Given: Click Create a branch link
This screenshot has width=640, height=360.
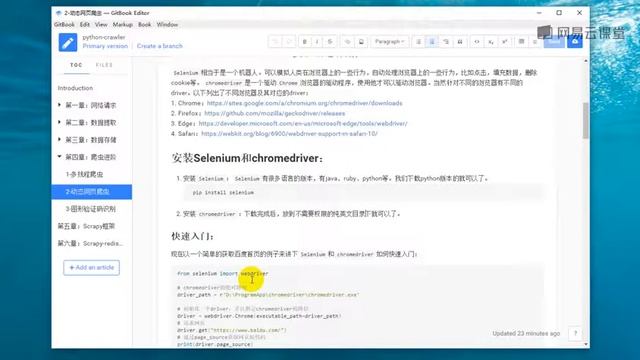Looking at the screenshot, I should tap(160, 46).
